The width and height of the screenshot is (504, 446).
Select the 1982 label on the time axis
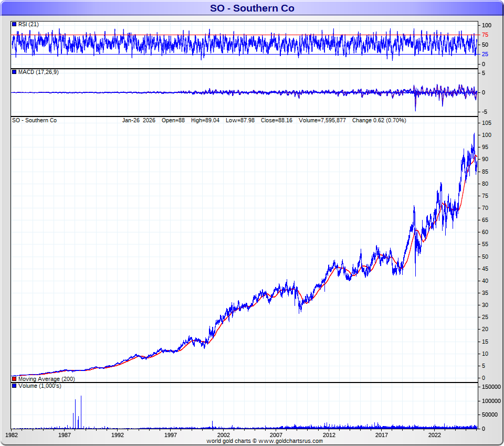tap(12, 435)
